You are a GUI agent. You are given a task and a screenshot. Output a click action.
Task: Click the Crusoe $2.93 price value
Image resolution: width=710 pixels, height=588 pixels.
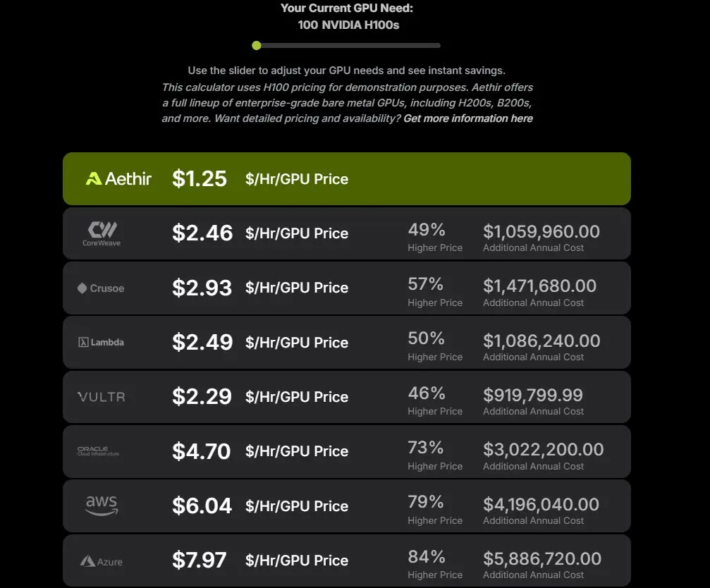(202, 288)
